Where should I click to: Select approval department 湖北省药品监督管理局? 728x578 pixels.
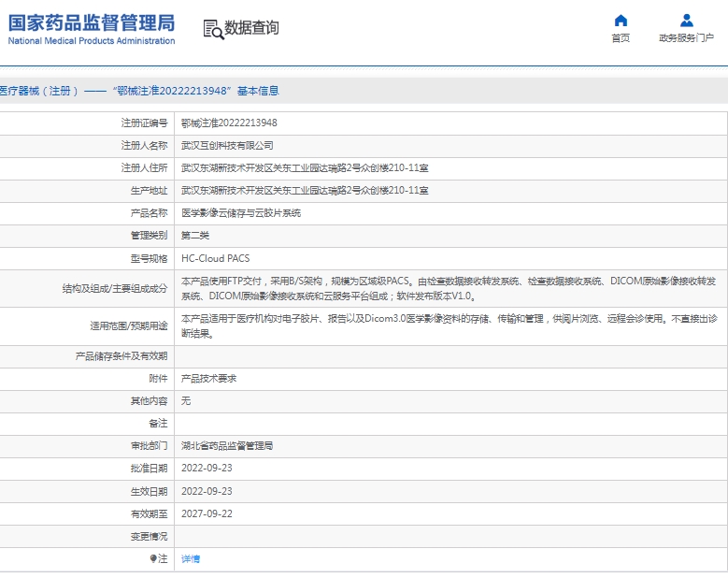pyautogui.click(x=227, y=446)
